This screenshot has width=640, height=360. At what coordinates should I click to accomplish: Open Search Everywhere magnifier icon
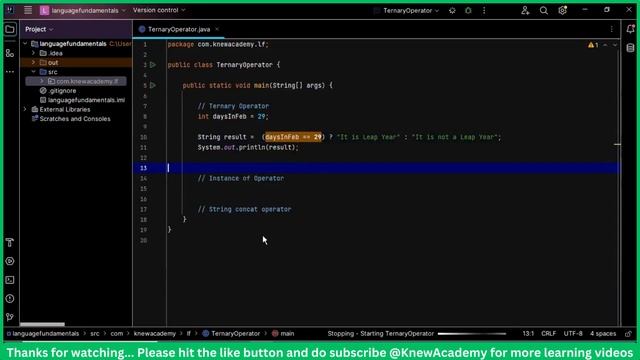[x=544, y=11]
